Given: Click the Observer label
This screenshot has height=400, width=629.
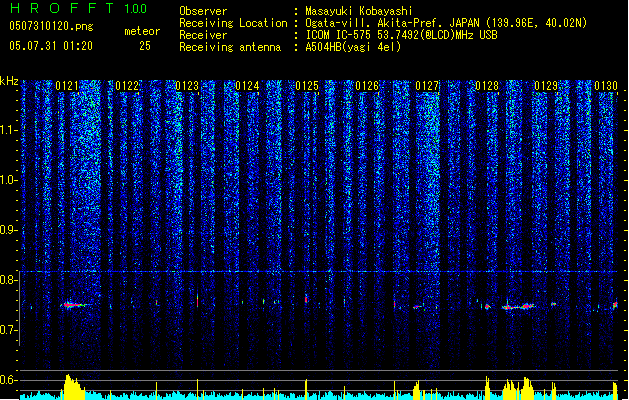Looking at the screenshot, I should pyautogui.click(x=203, y=11).
